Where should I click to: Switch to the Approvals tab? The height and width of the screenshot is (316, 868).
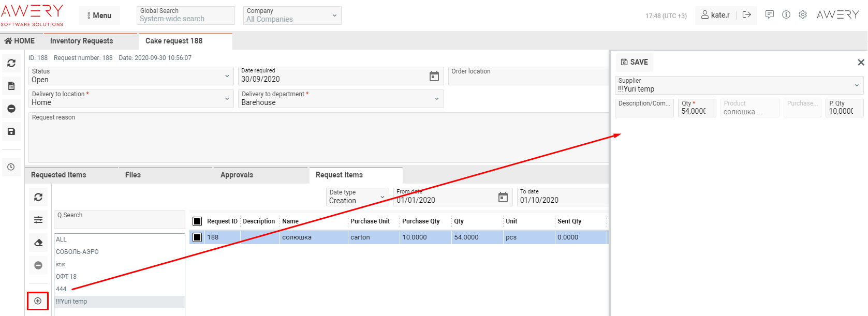point(237,175)
